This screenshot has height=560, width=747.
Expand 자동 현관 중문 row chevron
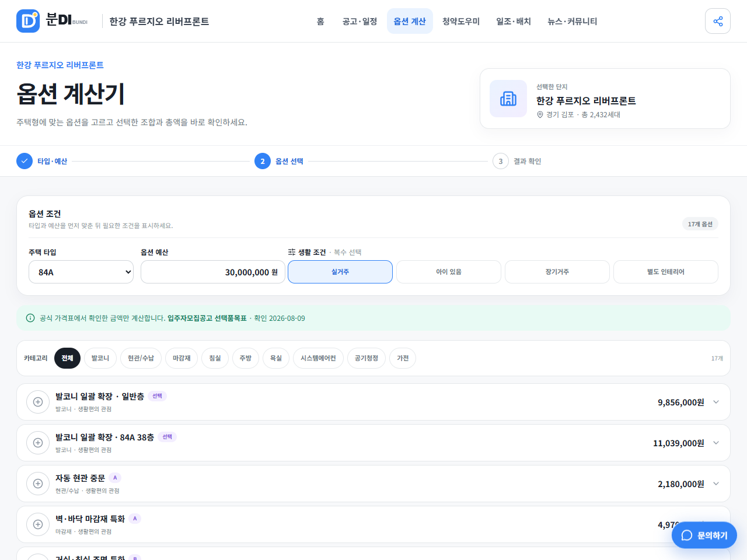coord(716,484)
